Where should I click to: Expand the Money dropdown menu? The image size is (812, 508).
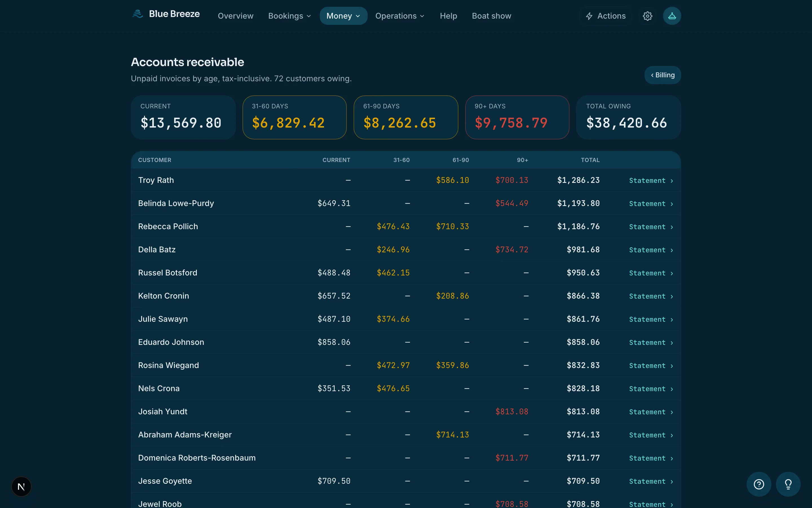[343, 16]
